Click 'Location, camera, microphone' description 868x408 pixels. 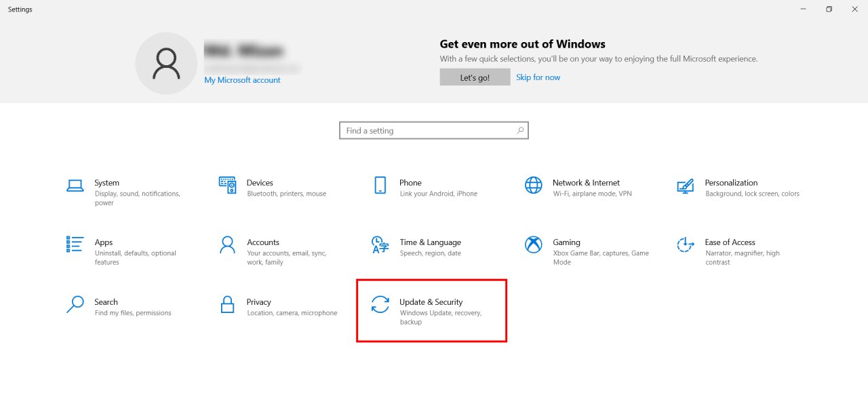[x=292, y=313]
